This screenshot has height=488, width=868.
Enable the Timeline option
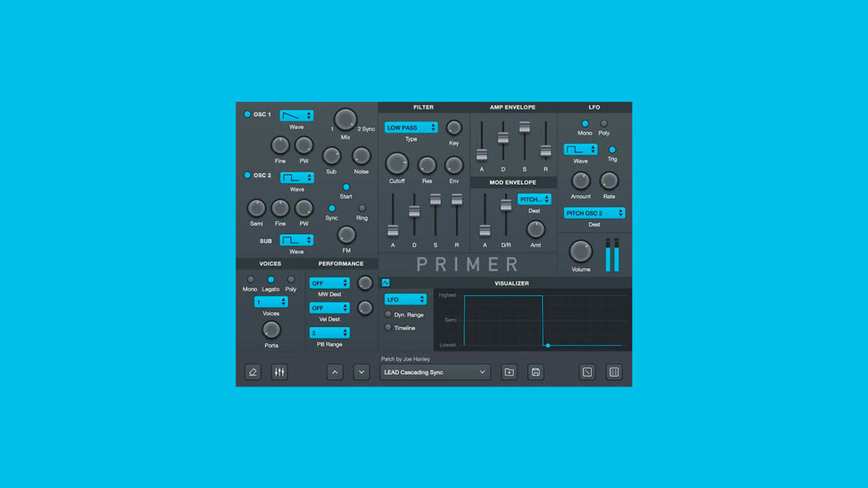[388, 328]
